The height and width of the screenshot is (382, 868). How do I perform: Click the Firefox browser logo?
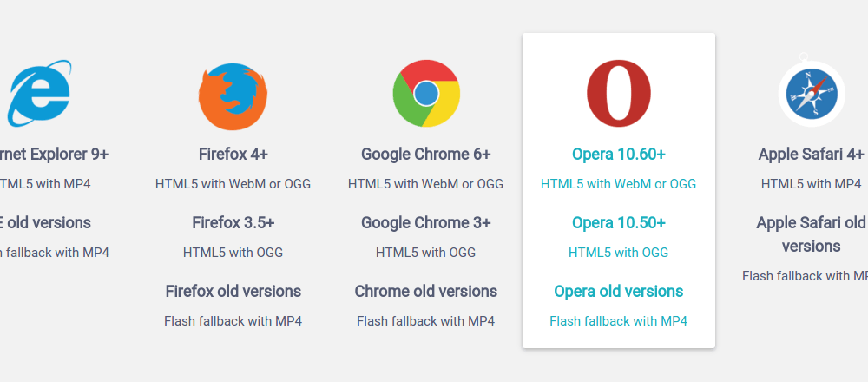[x=233, y=95]
